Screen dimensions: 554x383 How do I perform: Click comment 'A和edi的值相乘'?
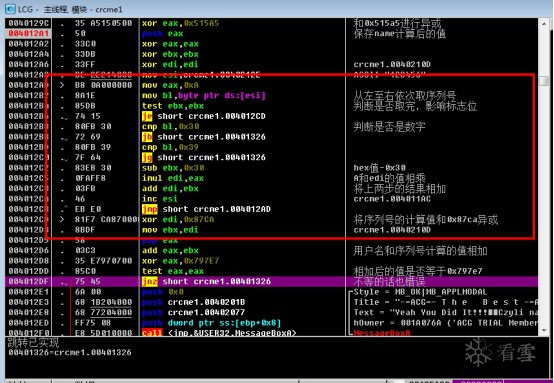tap(389, 178)
